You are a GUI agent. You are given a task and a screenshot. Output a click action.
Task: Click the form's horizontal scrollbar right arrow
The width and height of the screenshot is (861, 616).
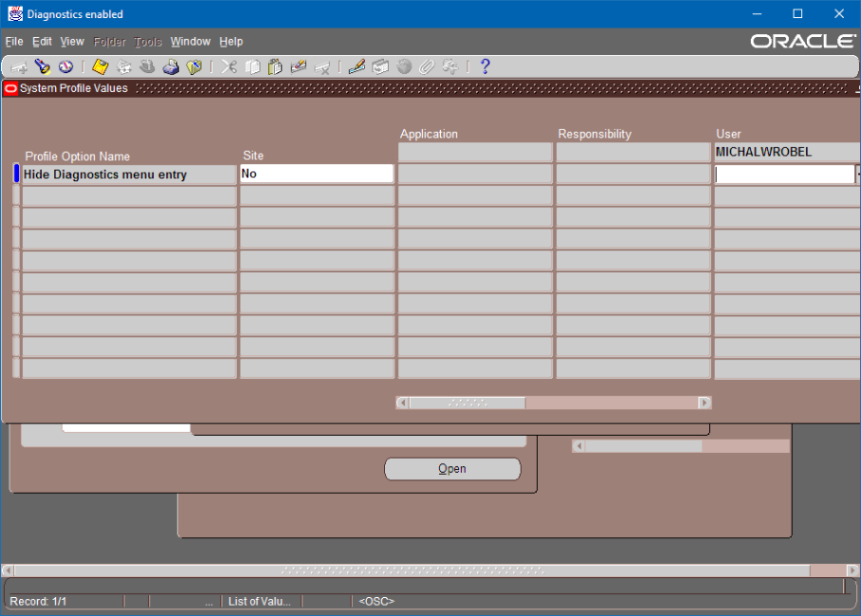point(705,403)
